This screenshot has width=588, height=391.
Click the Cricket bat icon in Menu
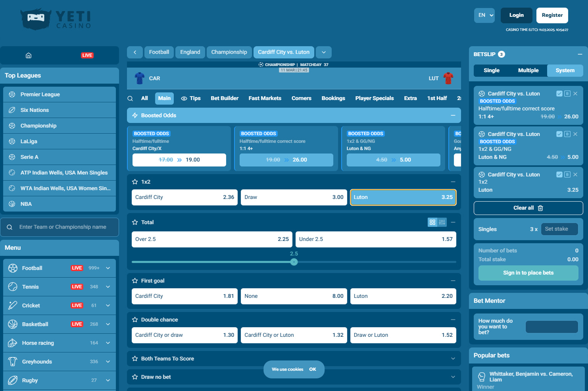(13, 305)
